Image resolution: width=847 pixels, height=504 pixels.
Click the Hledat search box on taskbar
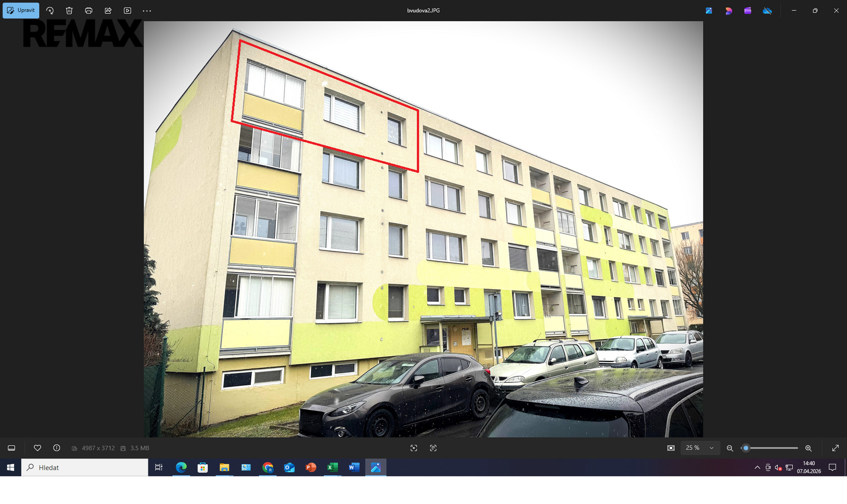coord(85,467)
